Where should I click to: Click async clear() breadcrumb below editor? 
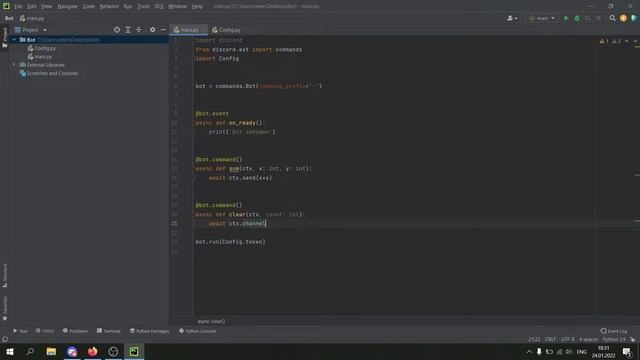[211, 321]
